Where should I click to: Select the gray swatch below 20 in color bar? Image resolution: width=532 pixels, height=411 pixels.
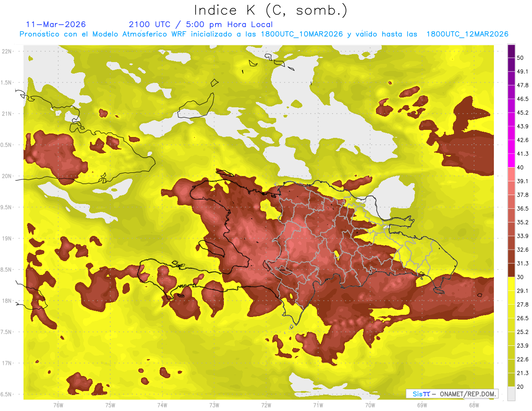[511, 393]
